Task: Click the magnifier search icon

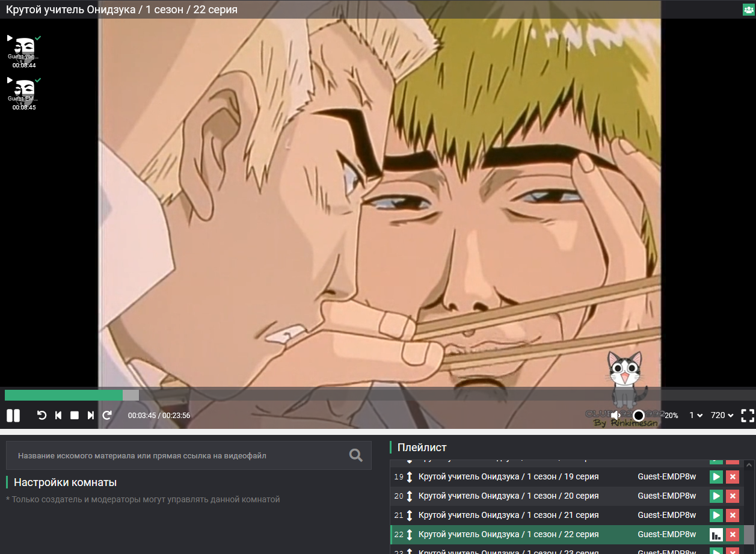Action: 356,455
